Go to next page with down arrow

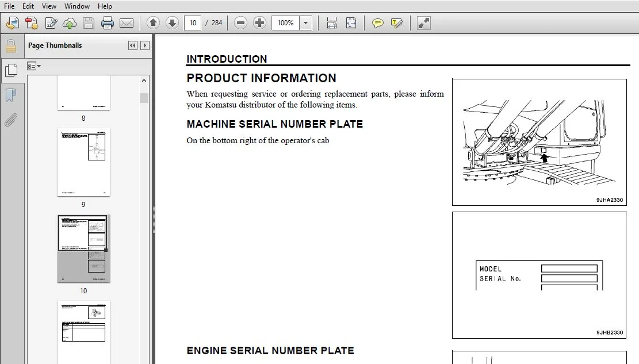[172, 23]
